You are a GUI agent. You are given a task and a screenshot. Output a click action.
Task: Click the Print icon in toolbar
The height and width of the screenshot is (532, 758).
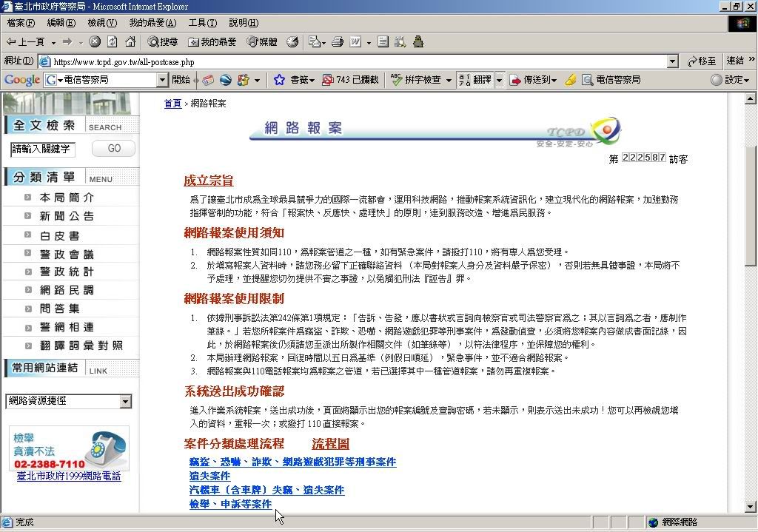pyautogui.click(x=338, y=42)
